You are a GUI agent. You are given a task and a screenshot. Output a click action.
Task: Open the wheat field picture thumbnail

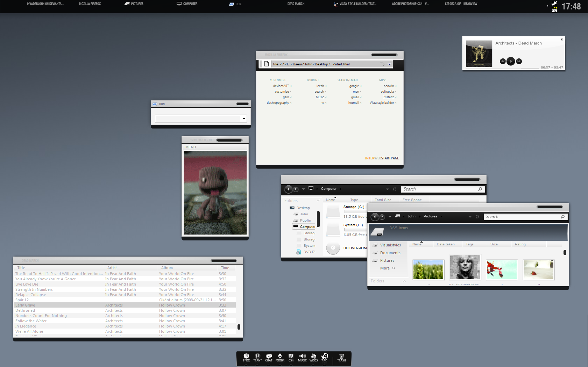point(428,270)
